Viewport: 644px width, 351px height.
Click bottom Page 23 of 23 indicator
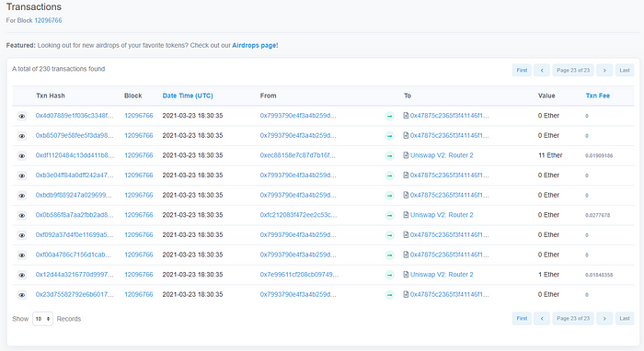573,319
